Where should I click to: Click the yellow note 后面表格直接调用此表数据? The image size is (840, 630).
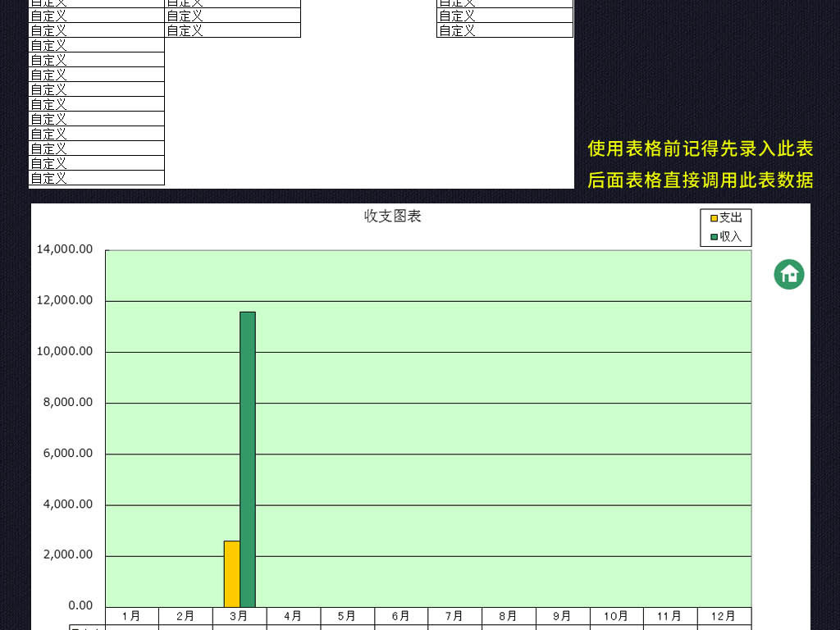[701, 180]
